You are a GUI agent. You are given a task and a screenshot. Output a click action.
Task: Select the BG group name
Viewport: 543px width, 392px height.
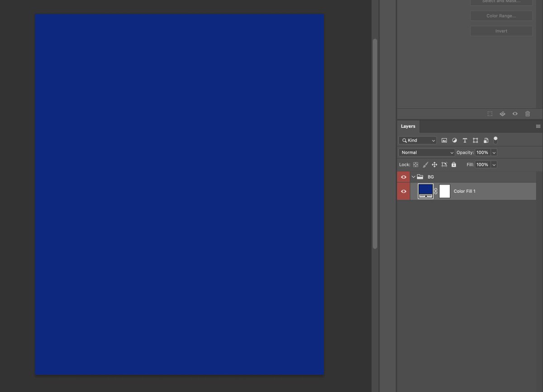click(x=431, y=177)
